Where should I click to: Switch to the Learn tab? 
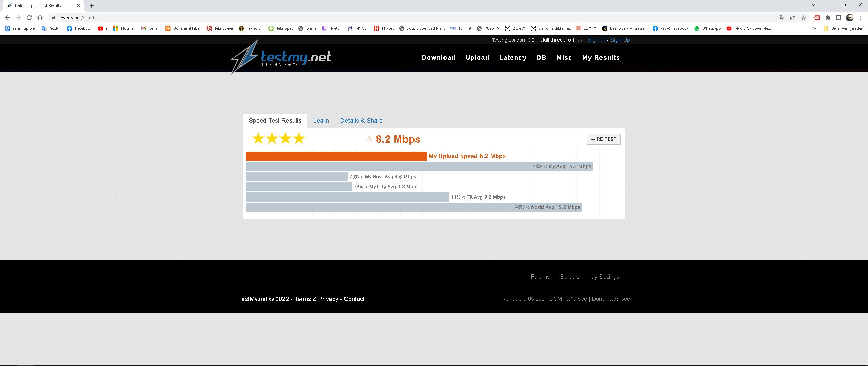point(321,121)
